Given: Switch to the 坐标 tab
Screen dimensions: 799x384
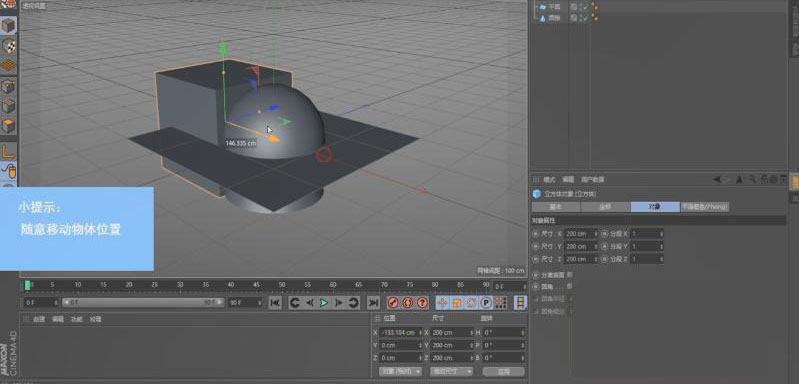Looking at the screenshot, I should tap(605, 207).
